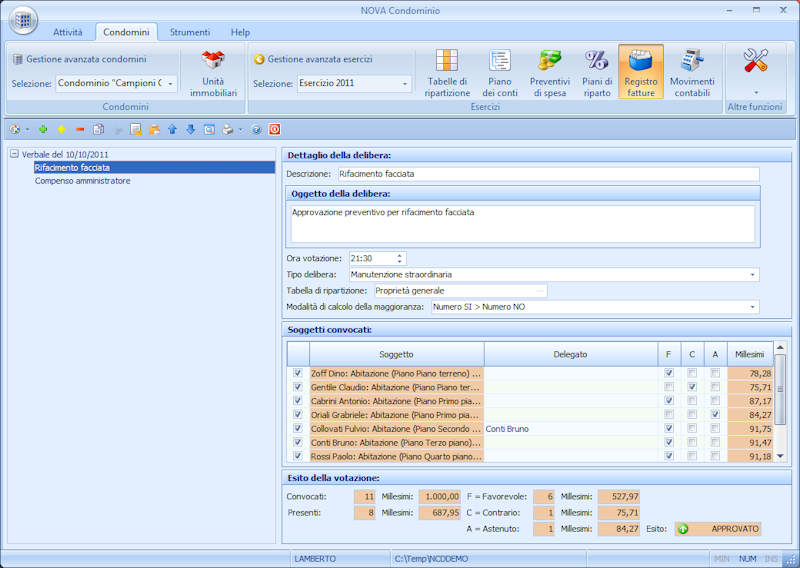Click the Millesimi column header
This screenshot has width=800, height=568.
point(749,354)
